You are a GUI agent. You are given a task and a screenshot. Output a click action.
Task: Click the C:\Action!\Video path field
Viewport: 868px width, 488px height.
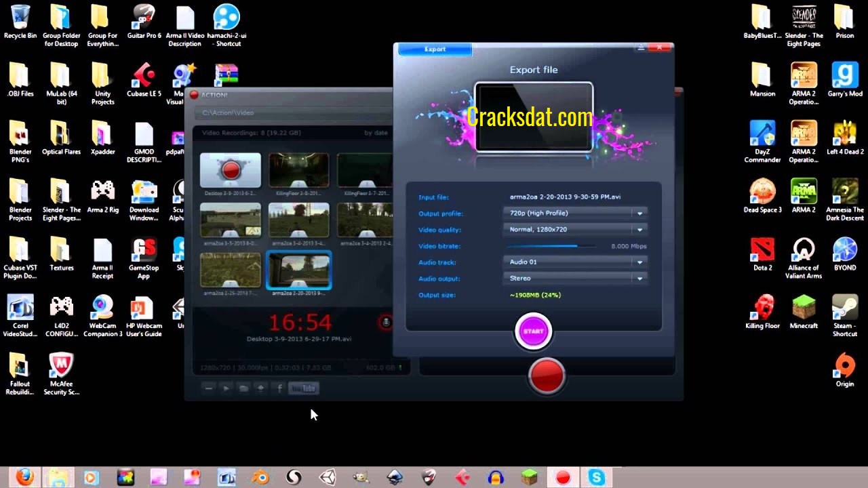pos(293,113)
